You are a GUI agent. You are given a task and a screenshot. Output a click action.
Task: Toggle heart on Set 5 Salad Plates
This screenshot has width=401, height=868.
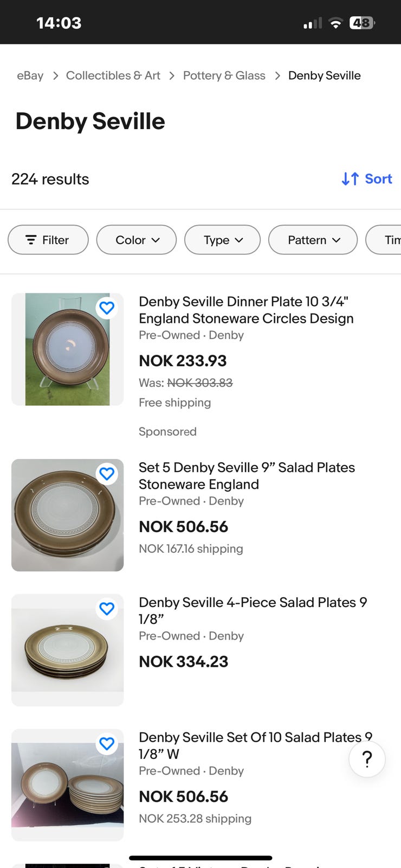pos(107,474)
